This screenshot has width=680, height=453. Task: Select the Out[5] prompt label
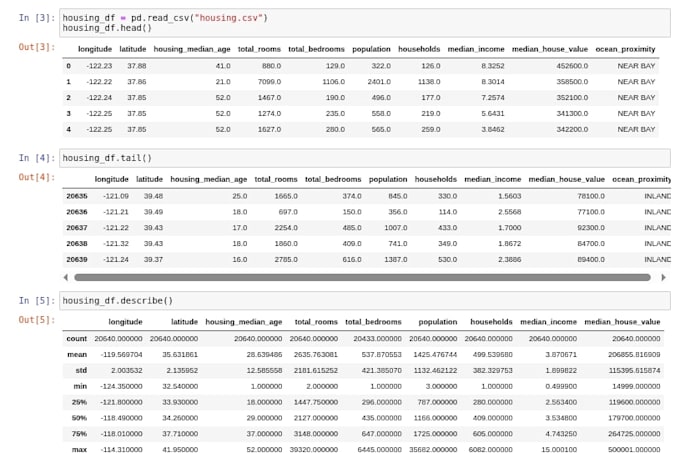37,320
